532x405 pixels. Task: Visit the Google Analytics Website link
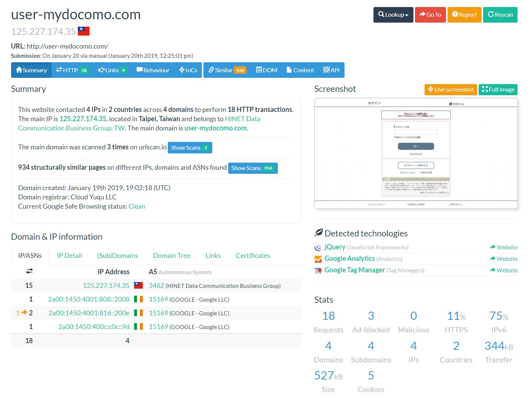pos(503,259)
